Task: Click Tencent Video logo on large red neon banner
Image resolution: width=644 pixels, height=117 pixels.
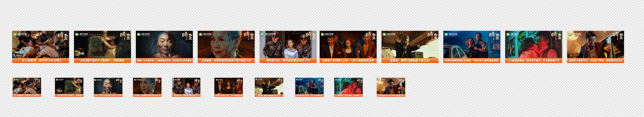Action: coord(513,34)
